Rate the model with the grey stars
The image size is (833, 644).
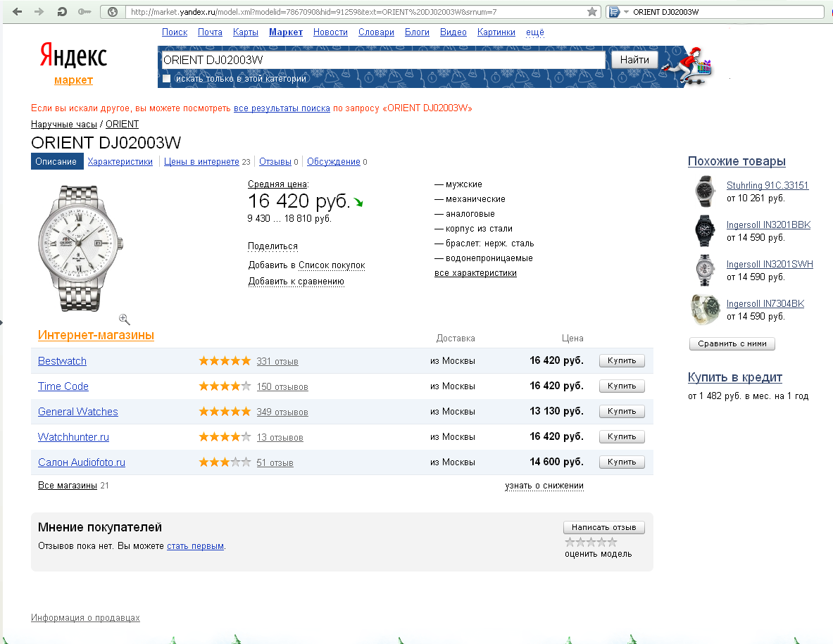click(591, 542)
